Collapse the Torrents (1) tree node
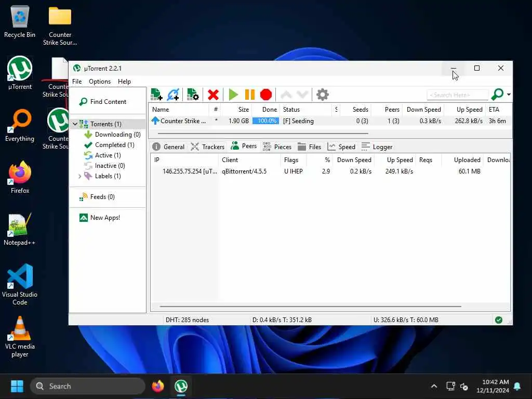The image size is (532, 399). 75,124
